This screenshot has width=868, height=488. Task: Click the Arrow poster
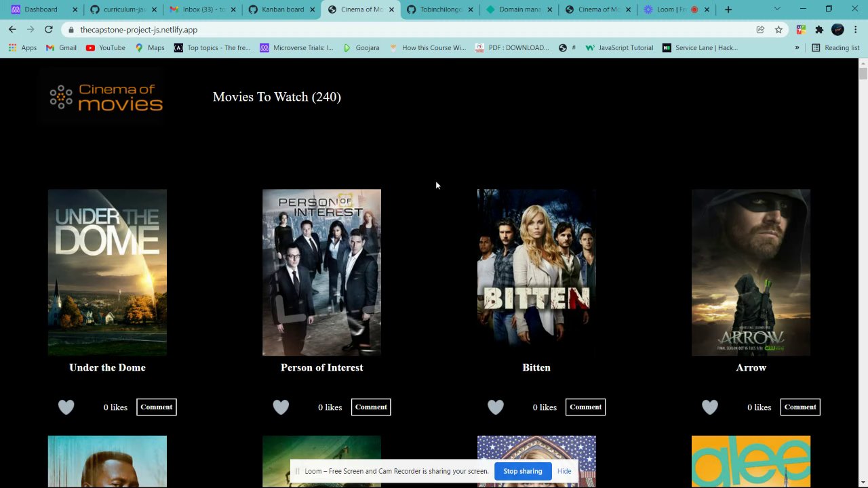click(x=751, y=272)
